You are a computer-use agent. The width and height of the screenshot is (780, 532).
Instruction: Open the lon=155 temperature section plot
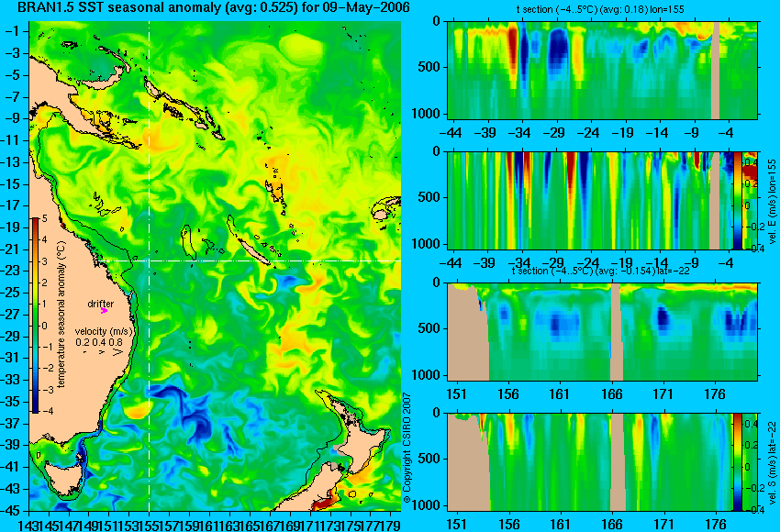tap(602, 70)
